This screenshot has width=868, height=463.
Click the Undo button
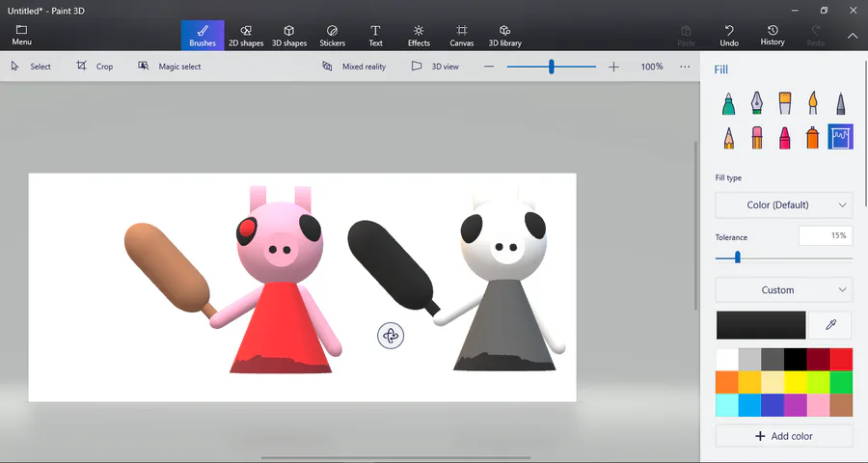[729, 36]
